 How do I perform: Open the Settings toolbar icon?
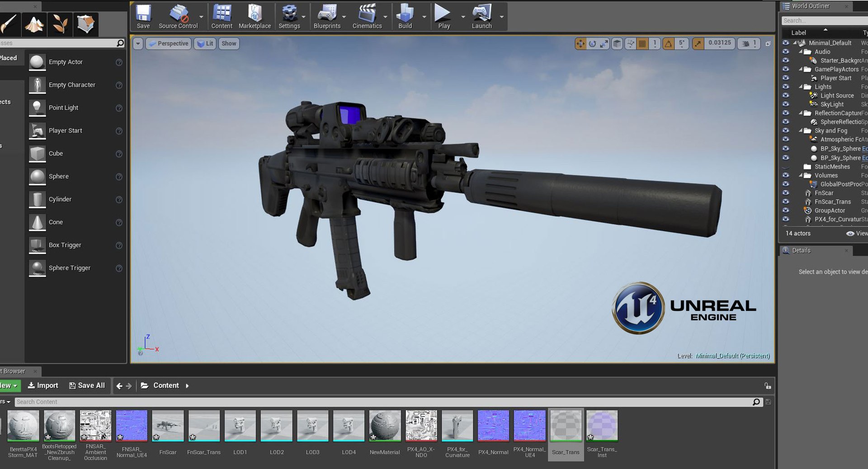coord(289,17)
